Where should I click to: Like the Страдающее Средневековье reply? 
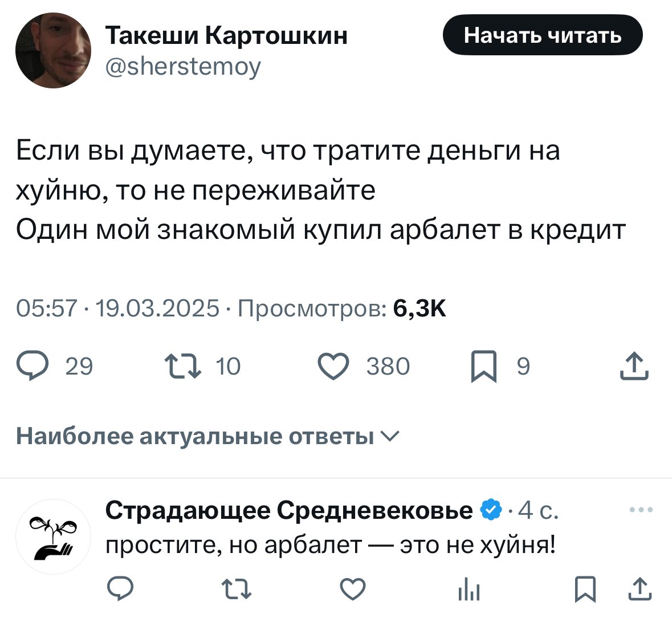pyautogui.click(x=353, y=588)
